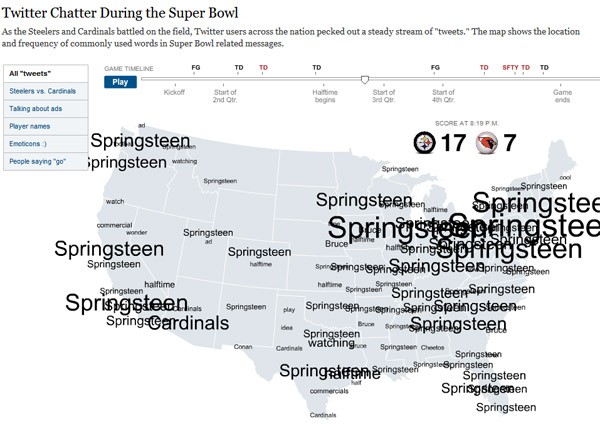Jump to the SFTY timeline marker
The image size is (600, 424).
510,67
